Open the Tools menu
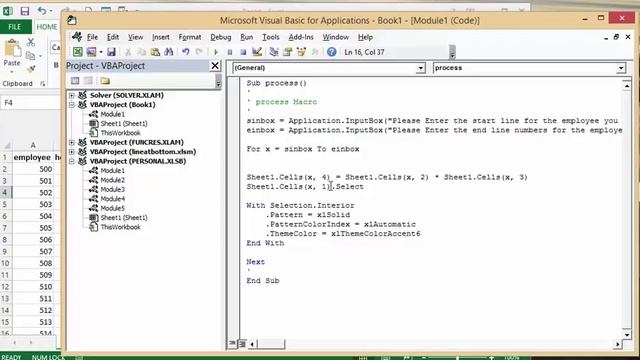This screenshot has width=640, height=360. coord(271,37)
